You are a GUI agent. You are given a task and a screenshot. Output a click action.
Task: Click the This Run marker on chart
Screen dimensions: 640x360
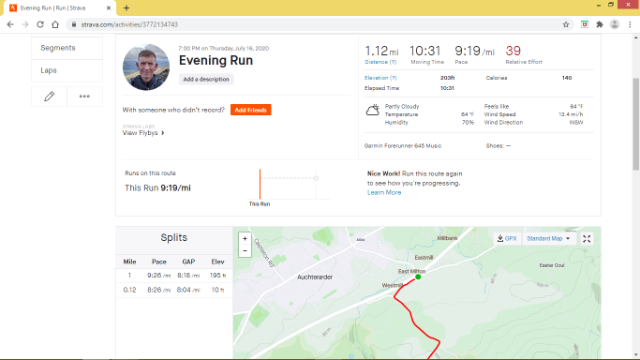[260, 184]
